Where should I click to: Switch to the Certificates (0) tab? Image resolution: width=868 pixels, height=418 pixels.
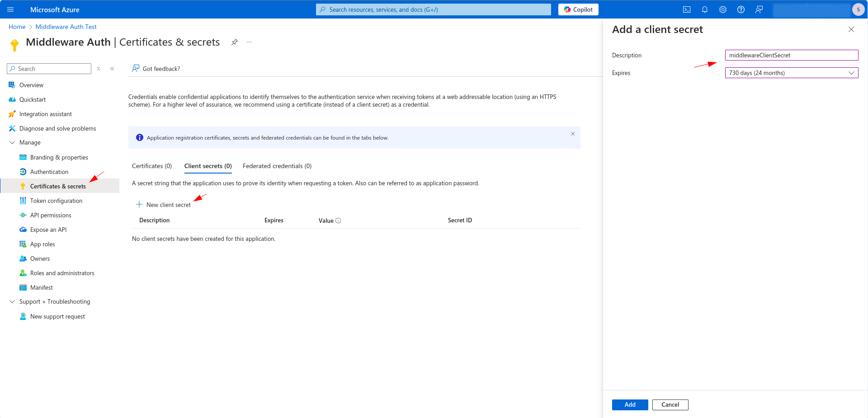152,166
